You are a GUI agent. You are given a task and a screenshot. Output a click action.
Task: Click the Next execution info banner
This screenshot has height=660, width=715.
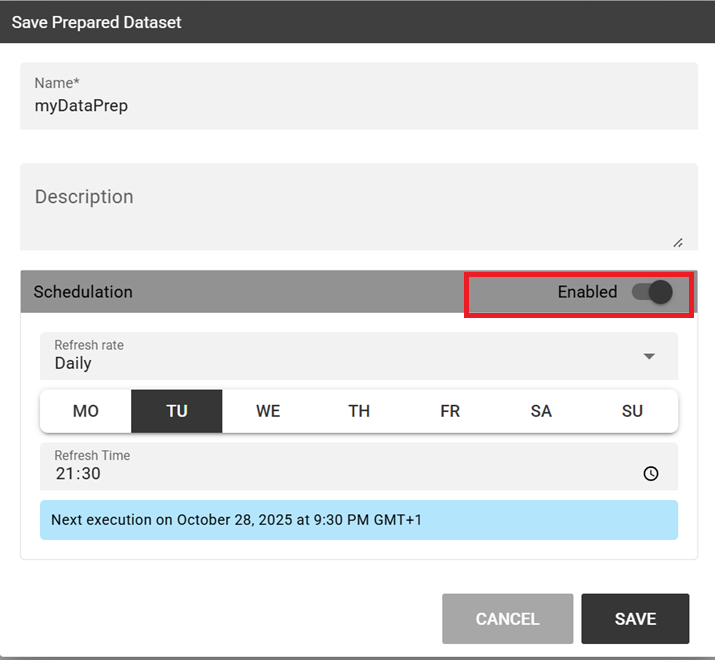[359, 520]
